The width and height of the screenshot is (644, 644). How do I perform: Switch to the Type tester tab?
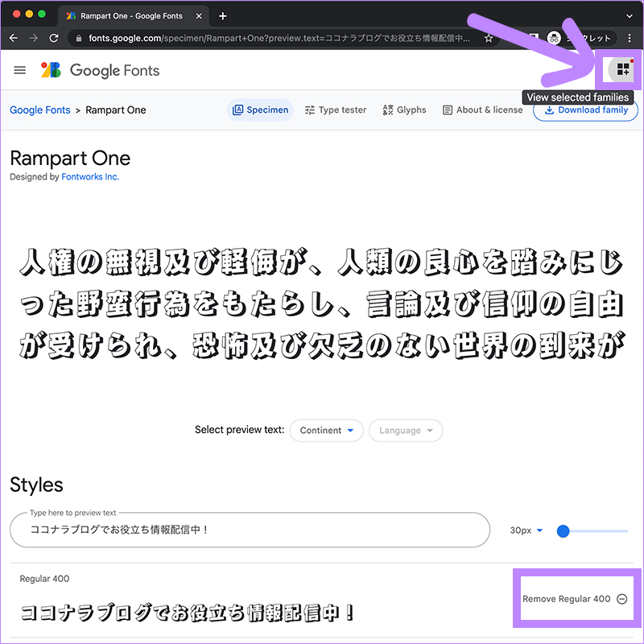pyautogui.click(x=336, y=110)
